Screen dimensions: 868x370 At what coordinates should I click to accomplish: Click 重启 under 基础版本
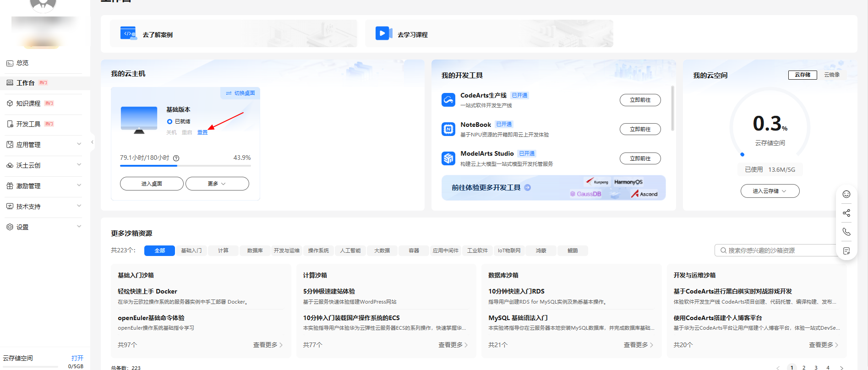pos(187,132)
